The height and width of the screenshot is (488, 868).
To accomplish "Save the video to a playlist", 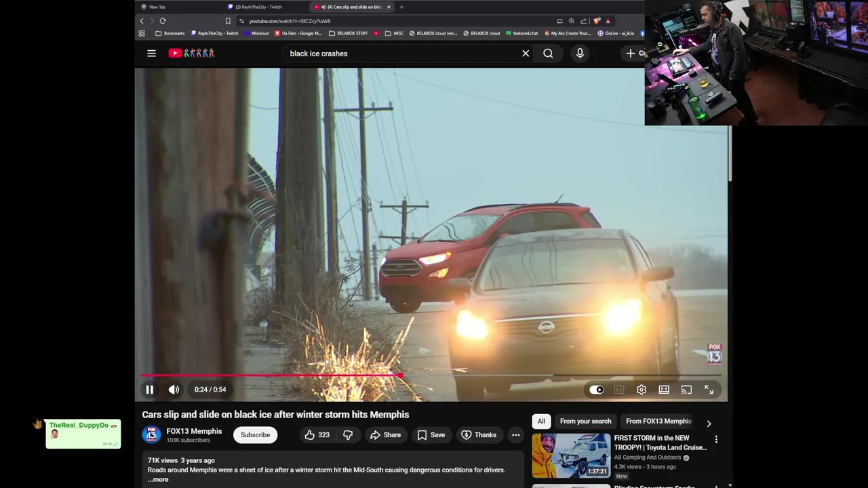I will click(x=431, y=435).
